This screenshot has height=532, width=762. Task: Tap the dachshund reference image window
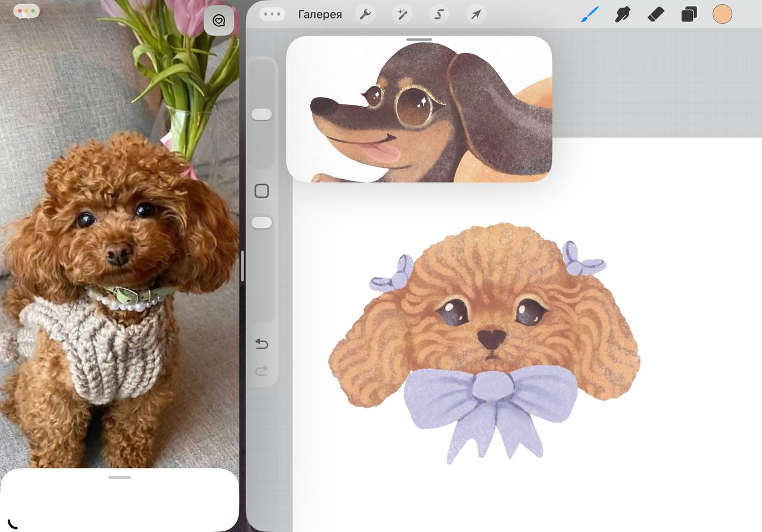[x=419, y=110]
